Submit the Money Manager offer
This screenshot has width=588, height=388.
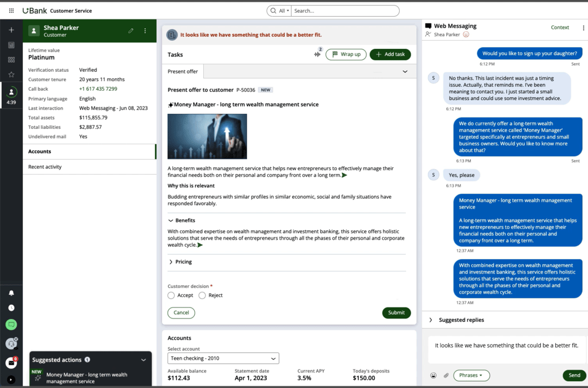coord(396,312)
